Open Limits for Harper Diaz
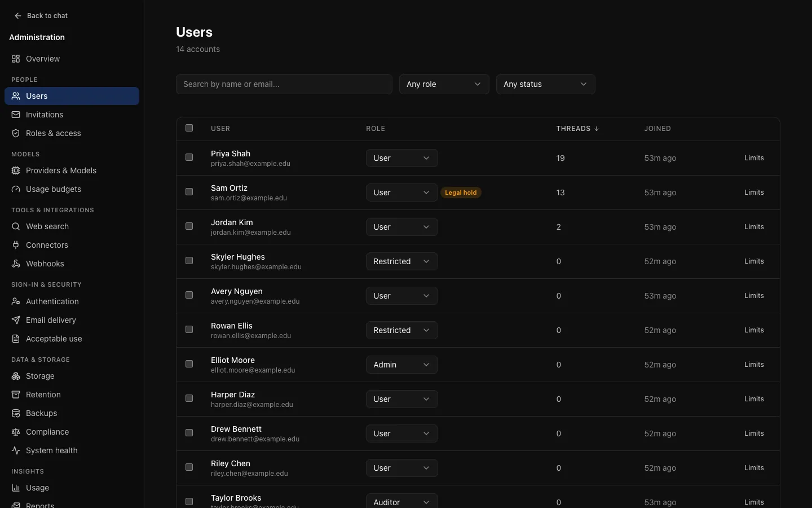This screenshot has height=508, width=812. (x=754, y=399)
